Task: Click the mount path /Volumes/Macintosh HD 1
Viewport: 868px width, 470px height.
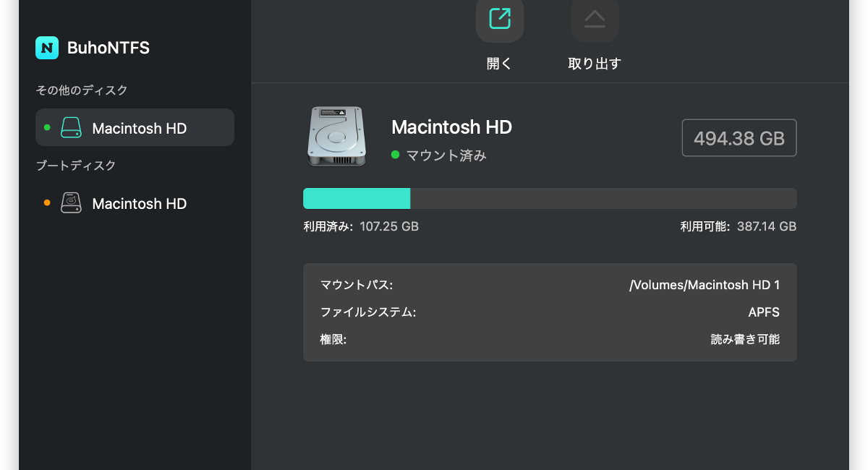Action: coord(705,285)
